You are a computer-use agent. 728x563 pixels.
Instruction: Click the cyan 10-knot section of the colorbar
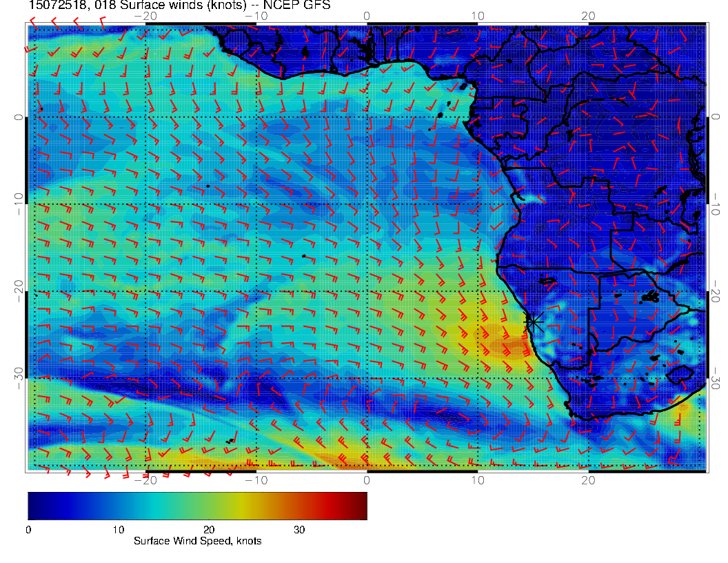coord(119,505)
